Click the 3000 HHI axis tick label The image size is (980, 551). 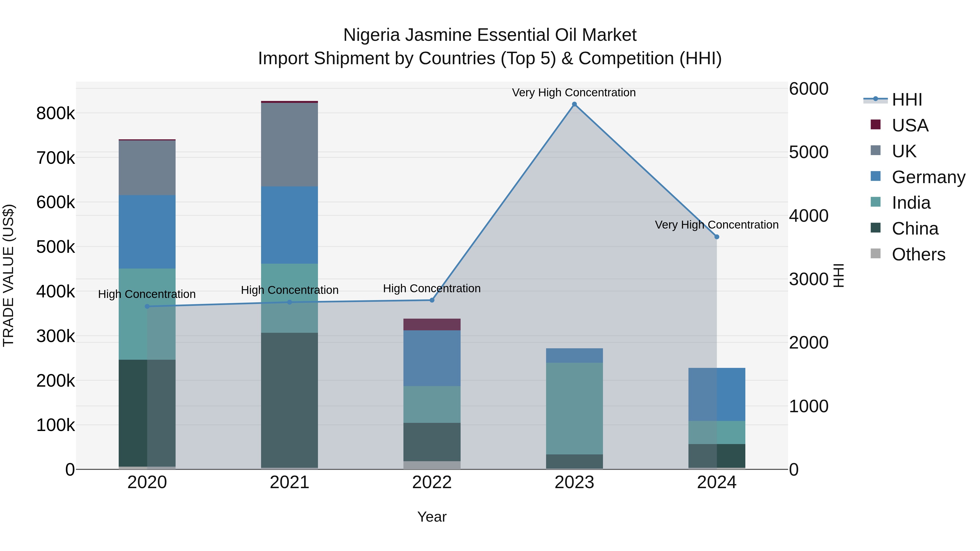click(x=808, y=279)
